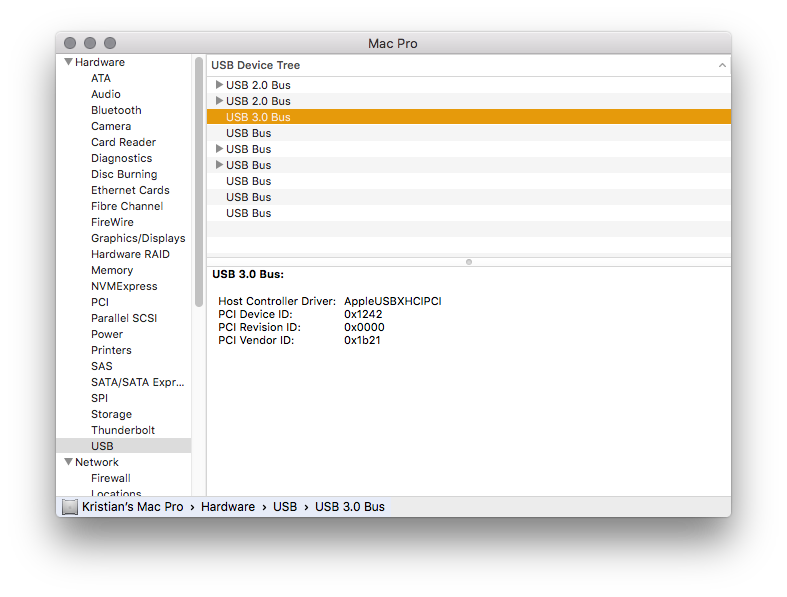The height and width of the screenshot is (597, 787).
Task: Select Camera in the sidebar
Action: tap(111, 127)
